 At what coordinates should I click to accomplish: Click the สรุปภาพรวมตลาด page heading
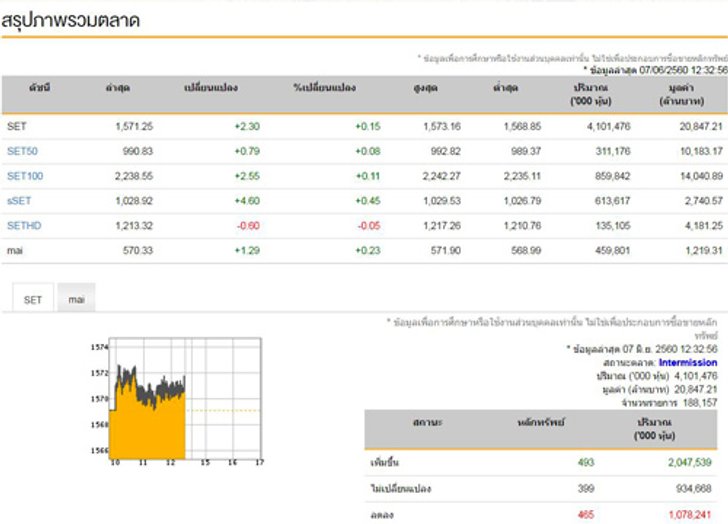(x=71, y=20)
